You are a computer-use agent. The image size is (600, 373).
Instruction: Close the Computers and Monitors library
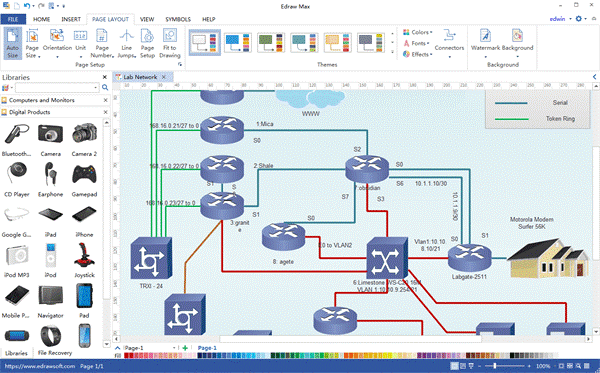[106, 100]
